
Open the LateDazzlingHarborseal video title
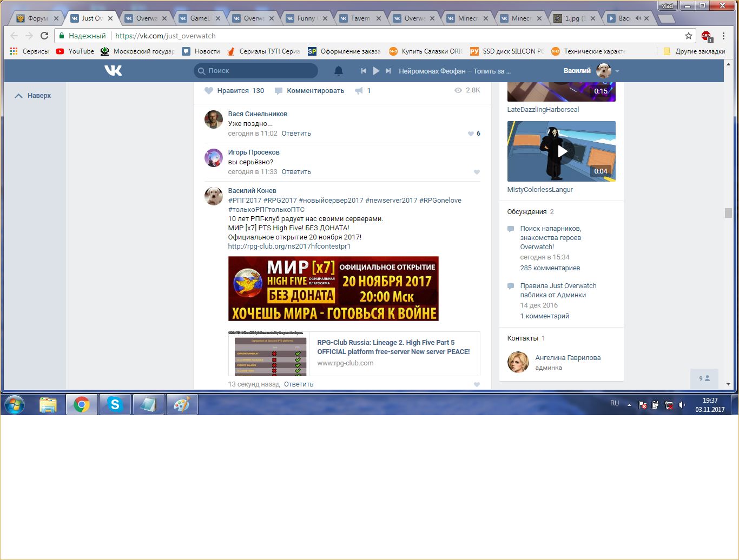pyautogui.click(x=543, y=110)
